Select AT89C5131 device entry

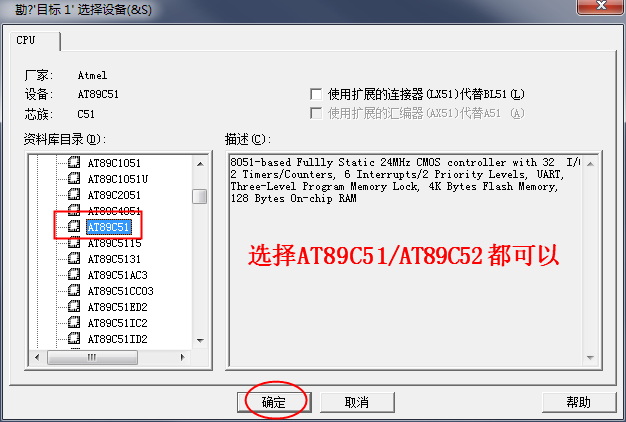114,259
